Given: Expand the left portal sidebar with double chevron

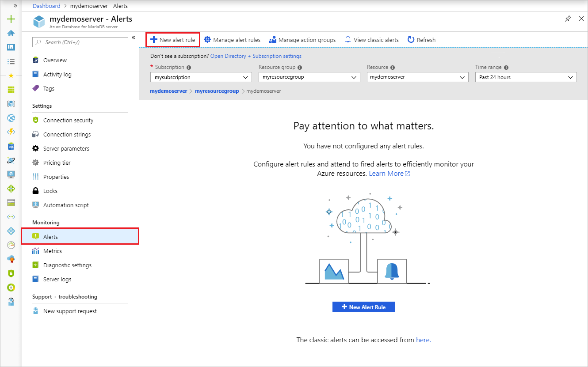Looking at the screenshot, I should [x=15, y=6].
